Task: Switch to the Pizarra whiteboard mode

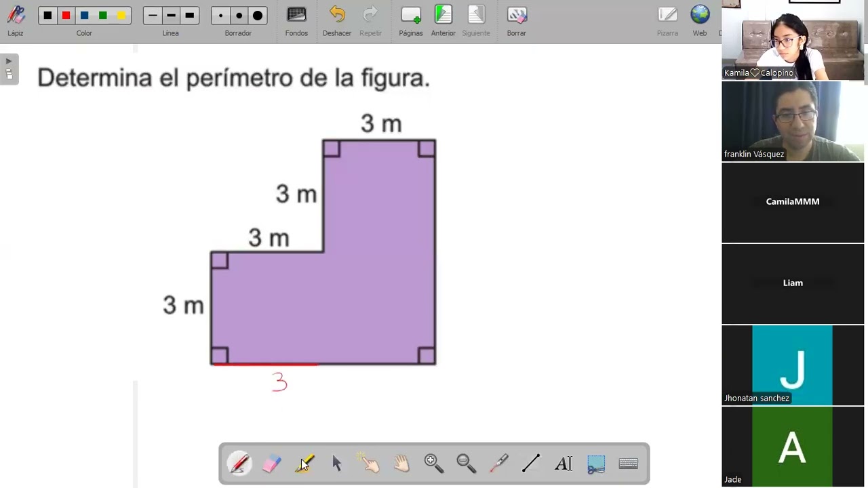Action: tap(667, 20)
